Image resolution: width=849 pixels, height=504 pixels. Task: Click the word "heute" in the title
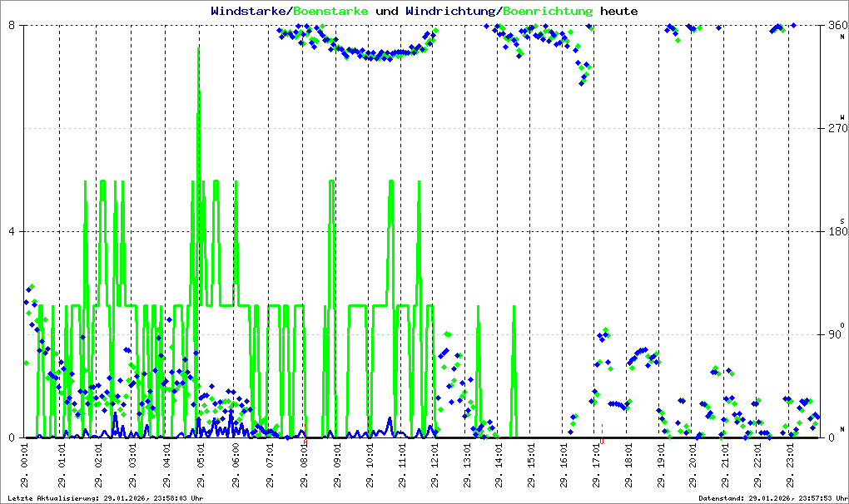click(x=618, y=12)
